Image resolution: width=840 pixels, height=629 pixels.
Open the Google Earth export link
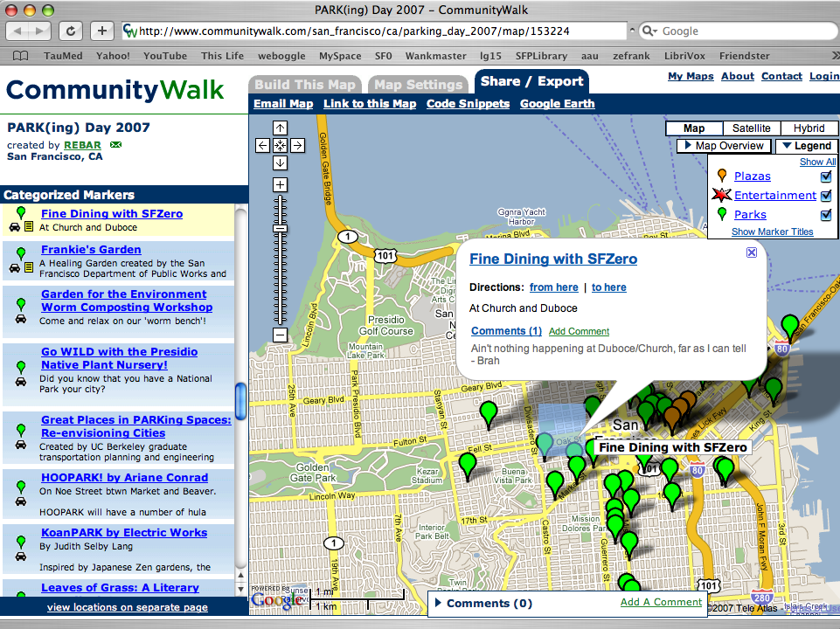557,104
